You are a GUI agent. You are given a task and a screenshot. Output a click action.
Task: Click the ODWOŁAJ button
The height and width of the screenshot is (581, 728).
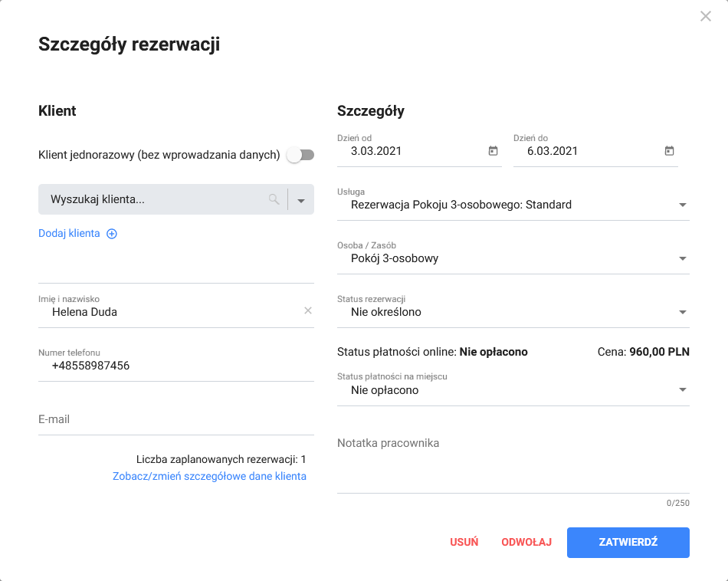click(x=526, y=542)
